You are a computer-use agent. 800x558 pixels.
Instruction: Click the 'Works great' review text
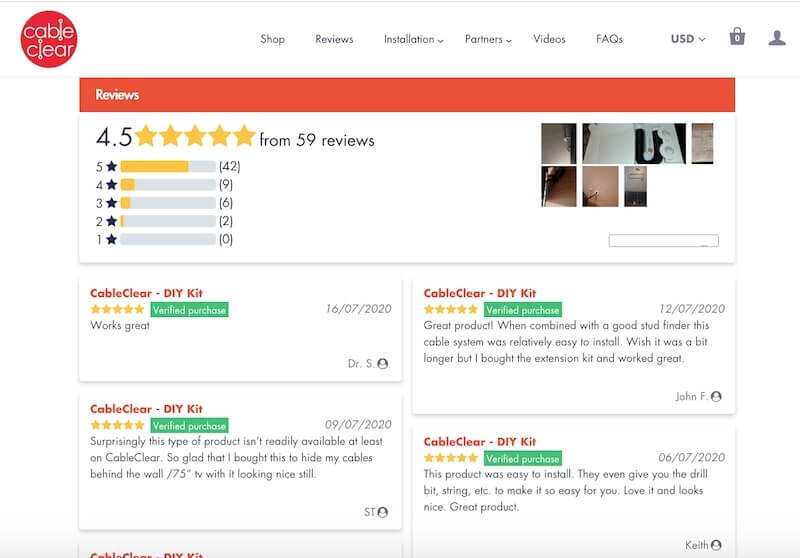tap(120, 325)
